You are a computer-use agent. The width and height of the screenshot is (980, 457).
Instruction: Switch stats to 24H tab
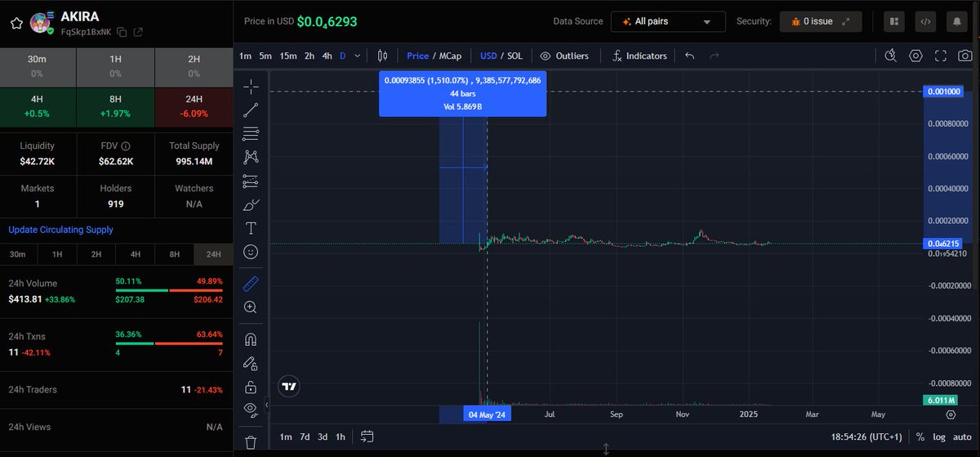click(213, 254)
